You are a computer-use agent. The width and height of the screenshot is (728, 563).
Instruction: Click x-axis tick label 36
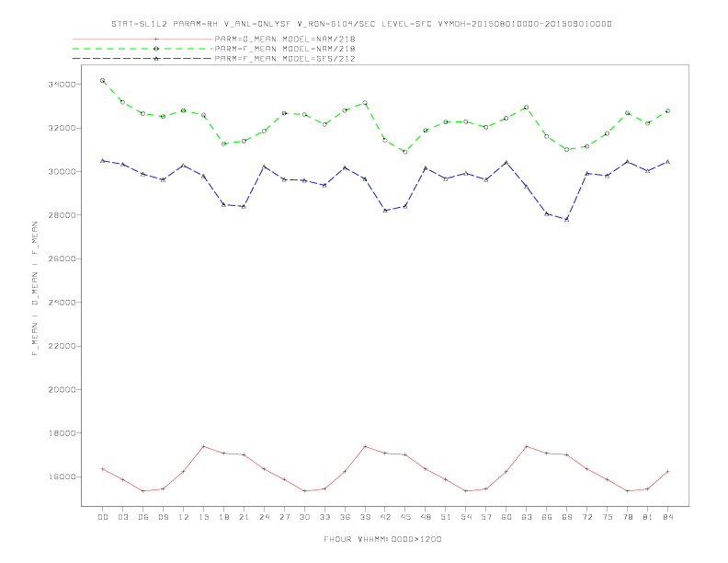pos(345,517)
